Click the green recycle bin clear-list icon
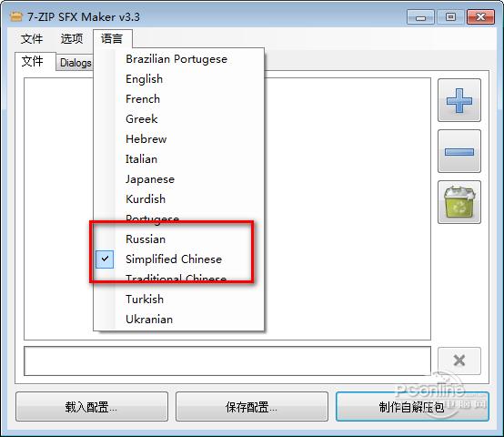The image size is (504, 437). click(x=459, y=202)
